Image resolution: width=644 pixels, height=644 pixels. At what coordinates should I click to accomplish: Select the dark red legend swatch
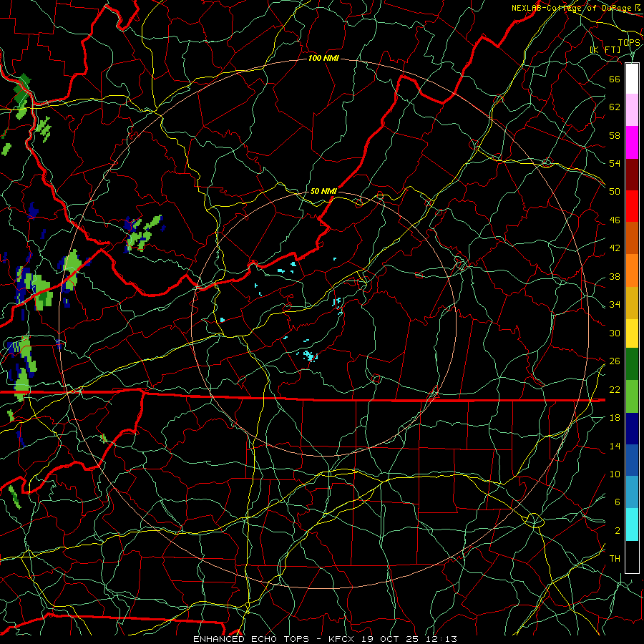click(632, 175)
